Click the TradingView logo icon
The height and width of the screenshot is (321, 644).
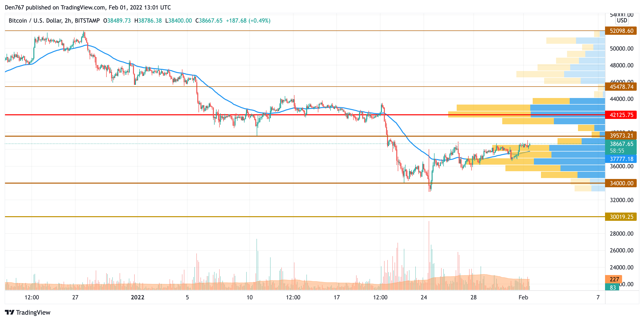click(x=9, y=312)
